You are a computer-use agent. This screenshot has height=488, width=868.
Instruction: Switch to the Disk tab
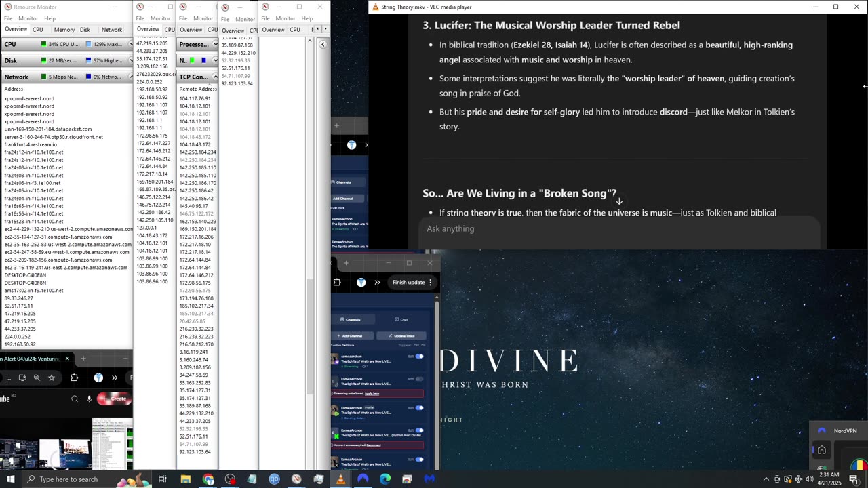(x=85, y=30)
